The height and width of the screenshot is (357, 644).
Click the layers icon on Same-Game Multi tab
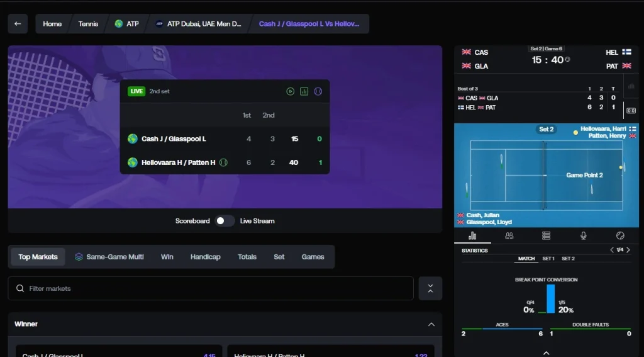click(79, 257)
